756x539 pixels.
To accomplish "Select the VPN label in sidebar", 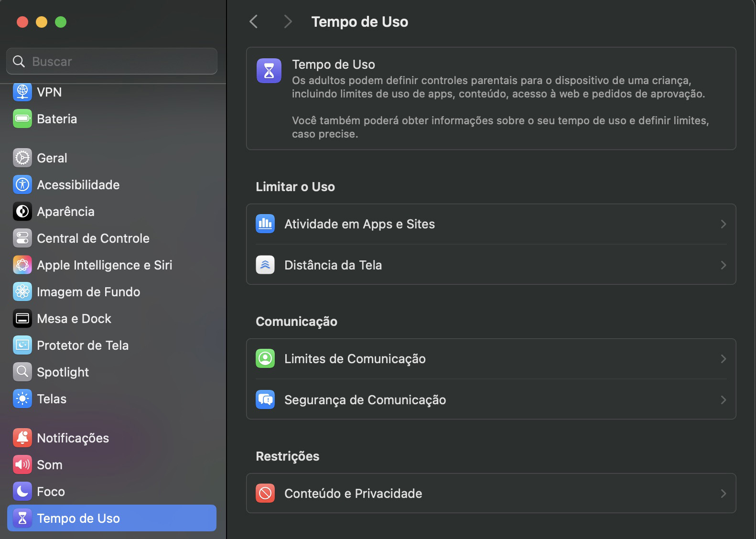I will pyautogui.click(x=49, y=92).
